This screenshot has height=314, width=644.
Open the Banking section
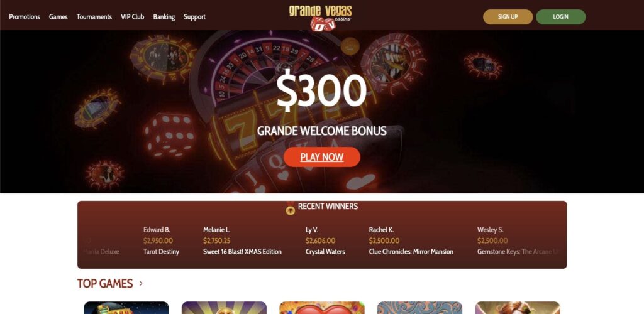[164, 17]
